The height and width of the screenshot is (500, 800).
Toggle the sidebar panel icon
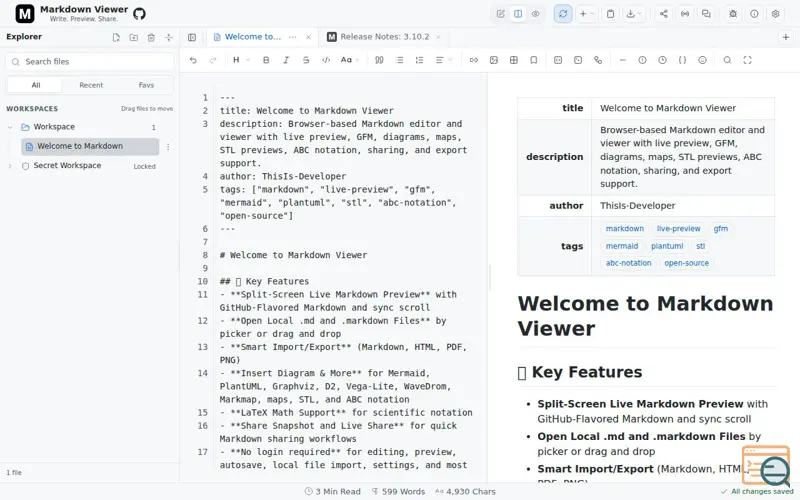[192, 37]
